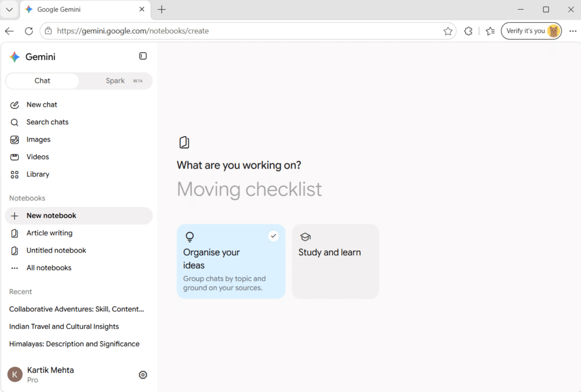Screen dimensions: 581x392
Task: Open a new browser tab with plus
Action: (162, 10)
